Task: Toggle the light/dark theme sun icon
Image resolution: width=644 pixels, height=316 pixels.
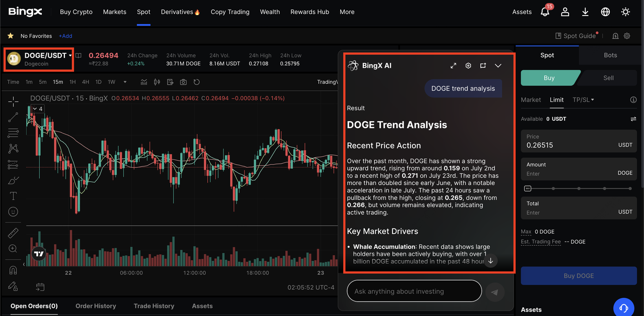Action: point(625,12)
